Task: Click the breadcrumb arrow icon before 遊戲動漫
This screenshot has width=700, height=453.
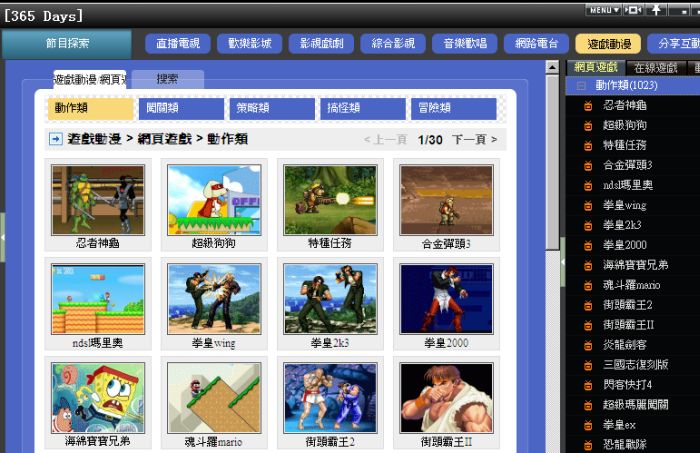Action: pyautogui.click(x=55, y=139)
